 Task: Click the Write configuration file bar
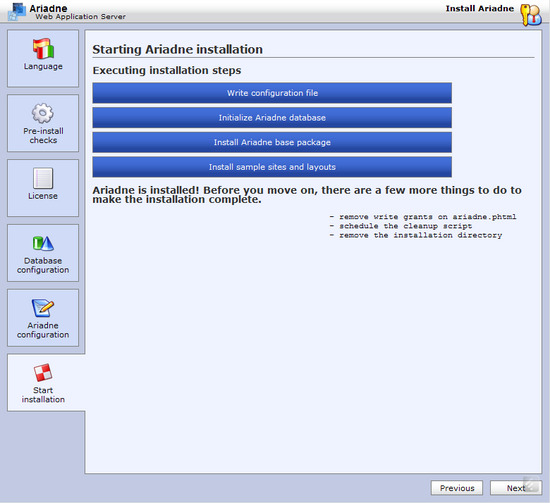tap(272, 93)
